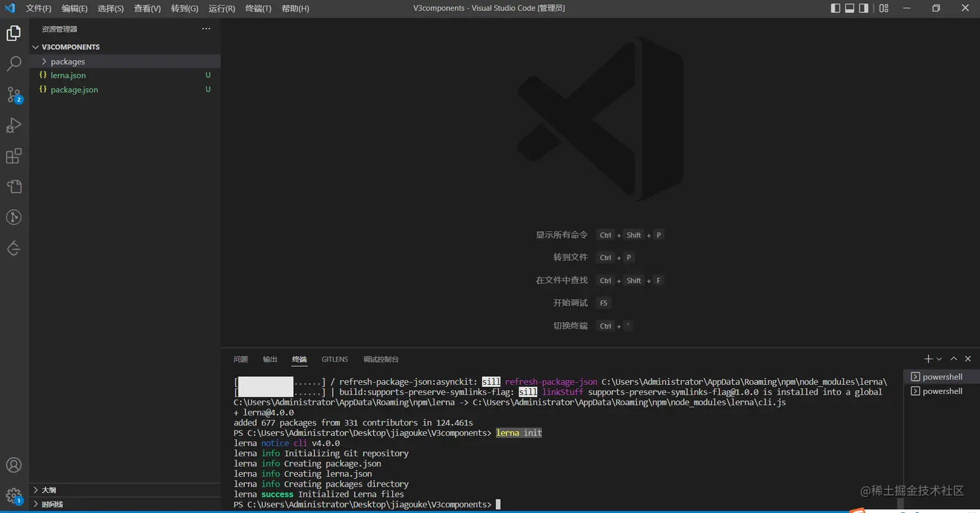
Task: Open the launch profile dropdown arrow beside plus
Action: tap(939, 359)
